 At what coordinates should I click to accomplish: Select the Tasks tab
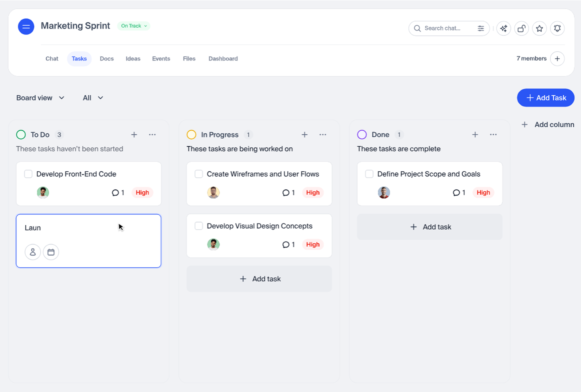(x=79, y=59)
